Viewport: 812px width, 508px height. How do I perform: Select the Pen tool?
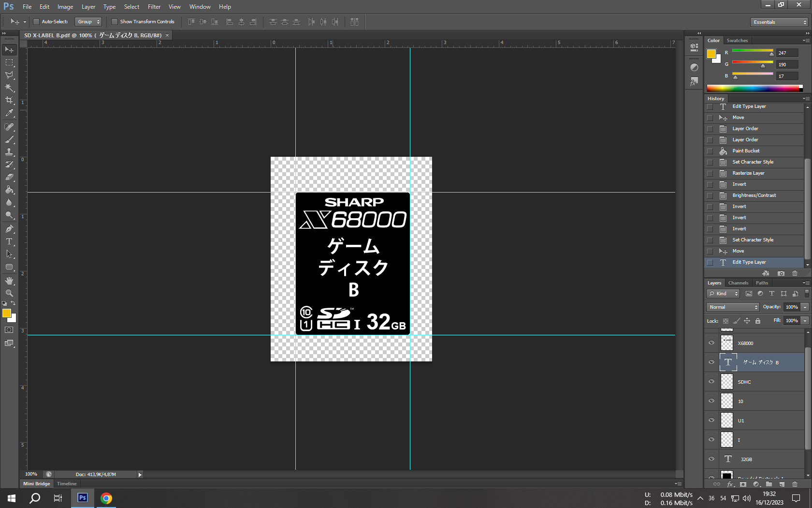point(9,229)
